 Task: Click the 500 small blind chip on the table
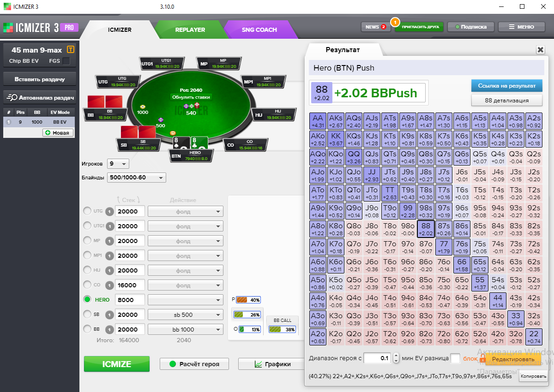161,119
